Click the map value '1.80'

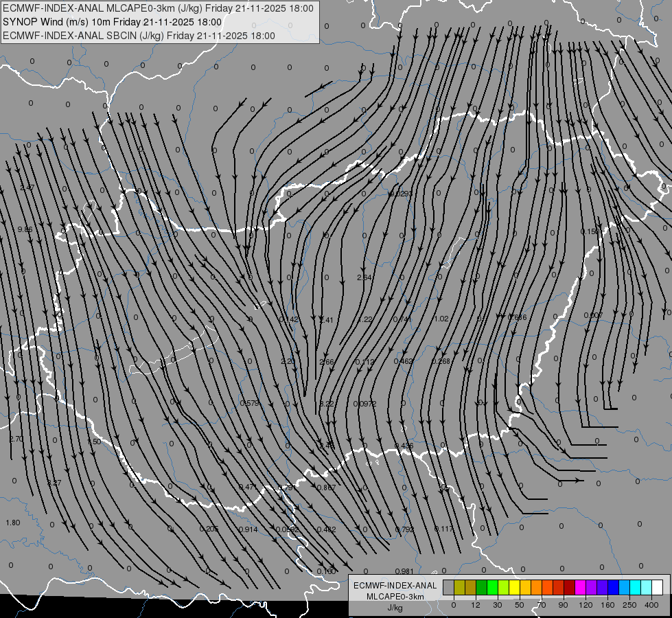click(13, 523)
